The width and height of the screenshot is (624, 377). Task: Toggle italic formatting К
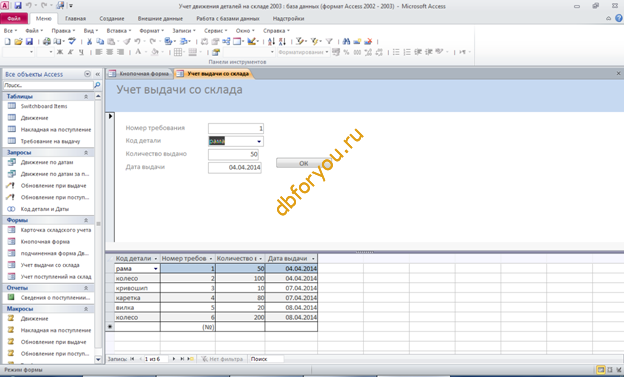coord(70,52)
